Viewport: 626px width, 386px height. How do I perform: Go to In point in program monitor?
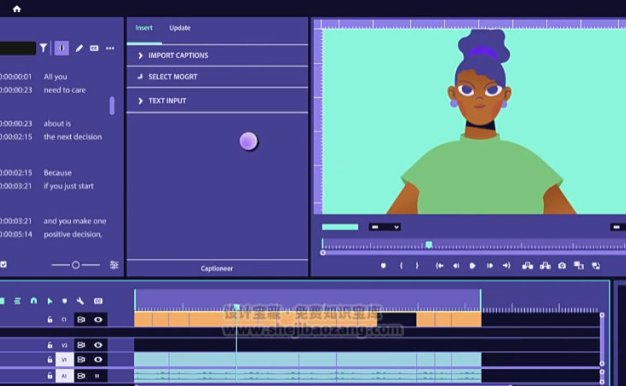click(x=440, y=265)
